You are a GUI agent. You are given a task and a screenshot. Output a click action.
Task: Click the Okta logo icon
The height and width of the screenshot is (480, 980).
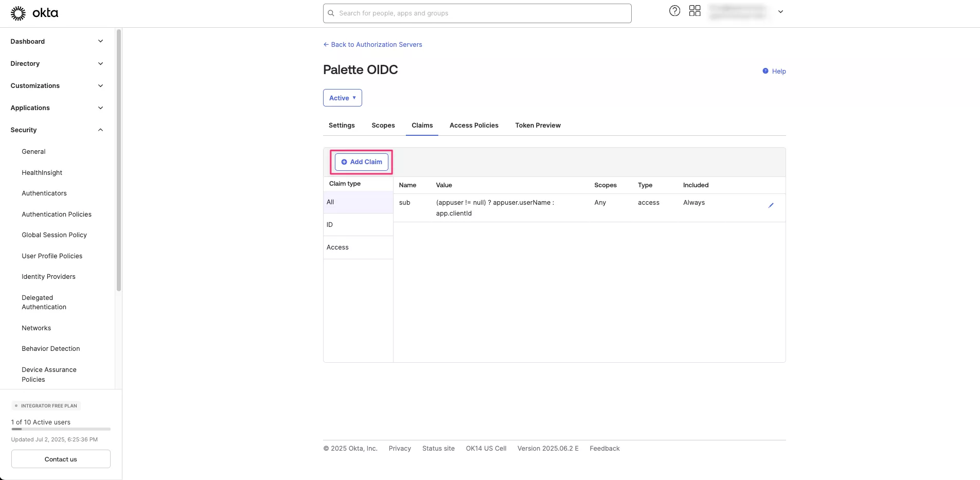coord(19,13)
